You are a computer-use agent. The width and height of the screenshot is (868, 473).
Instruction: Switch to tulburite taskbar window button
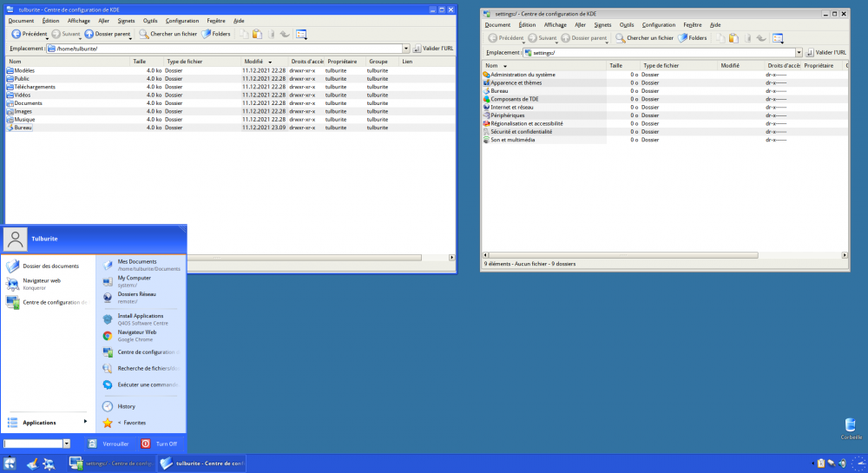click(202, 463)
